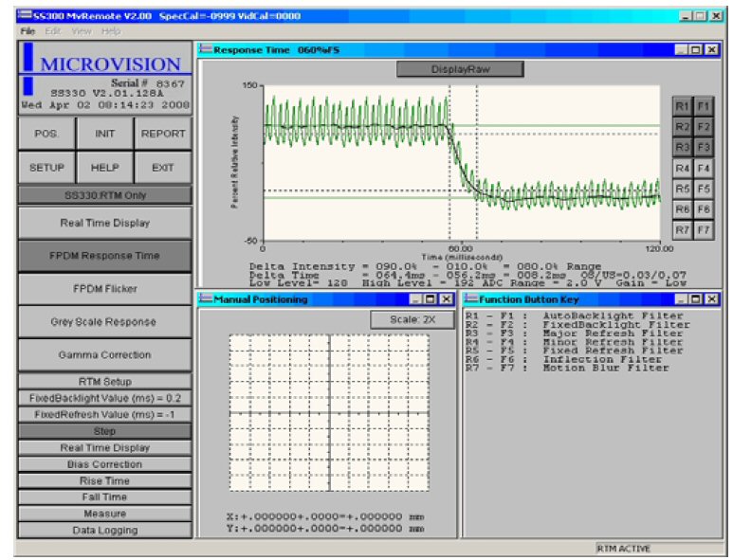Toggle the R4 filter button

click(683, 168)
